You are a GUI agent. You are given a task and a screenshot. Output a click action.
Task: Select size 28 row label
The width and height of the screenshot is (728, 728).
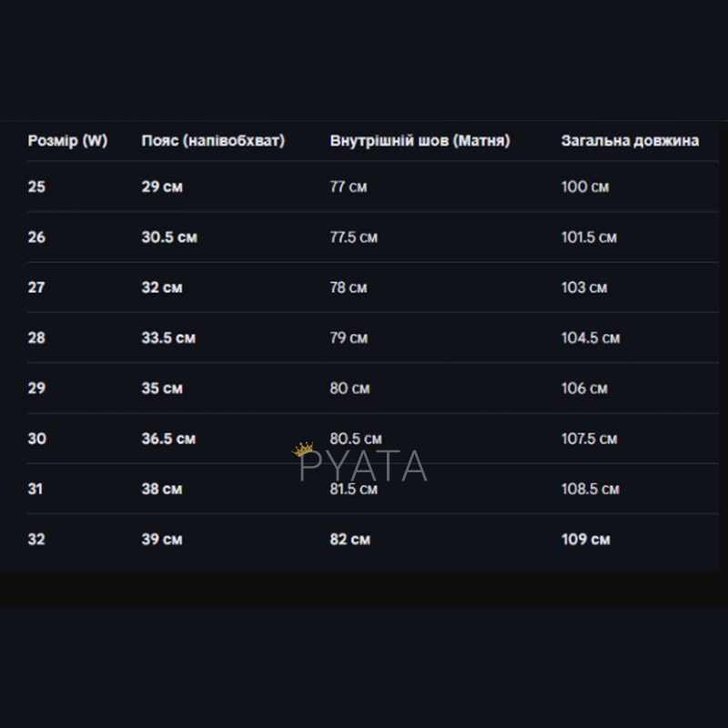(x=36, y=338)
